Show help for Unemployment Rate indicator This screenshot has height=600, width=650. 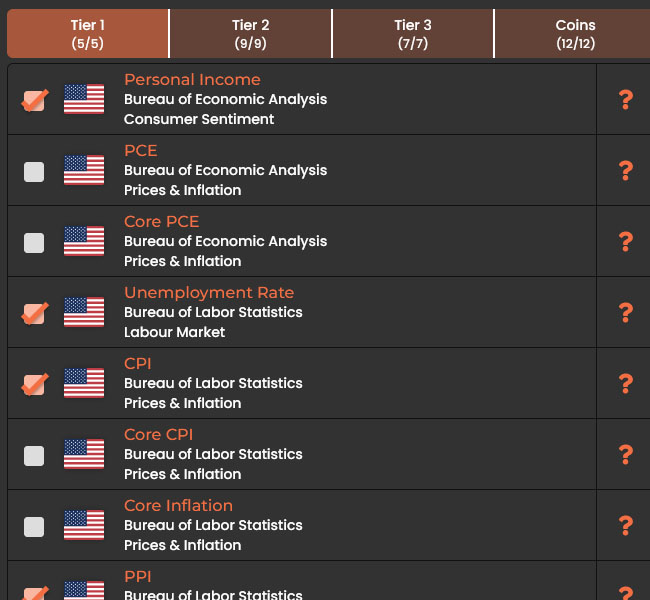[x=626, y=312]
